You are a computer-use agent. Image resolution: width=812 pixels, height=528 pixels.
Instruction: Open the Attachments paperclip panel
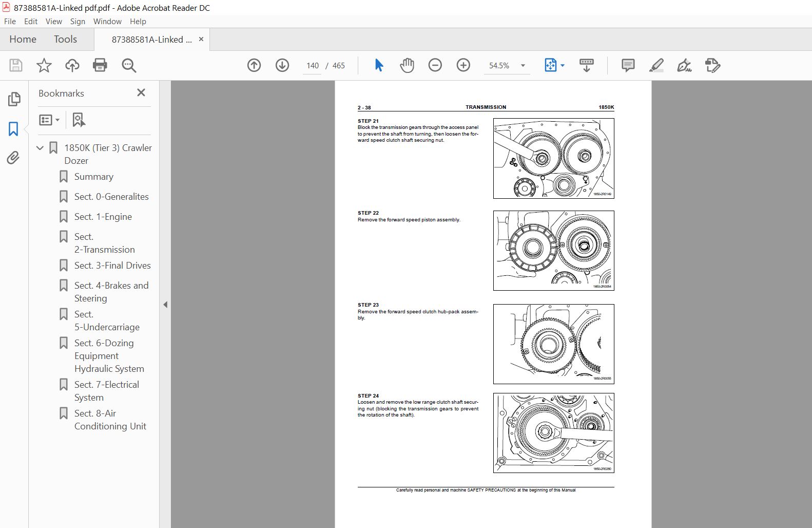pyautogui.click(x=14, y=158)
